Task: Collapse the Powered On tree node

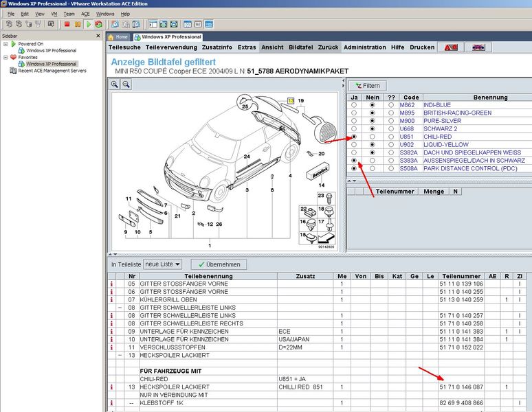Action: tap(5, 44)
